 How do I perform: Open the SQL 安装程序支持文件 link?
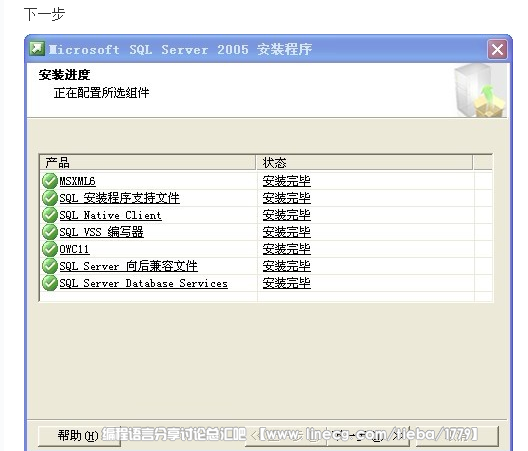coord(120,198)
